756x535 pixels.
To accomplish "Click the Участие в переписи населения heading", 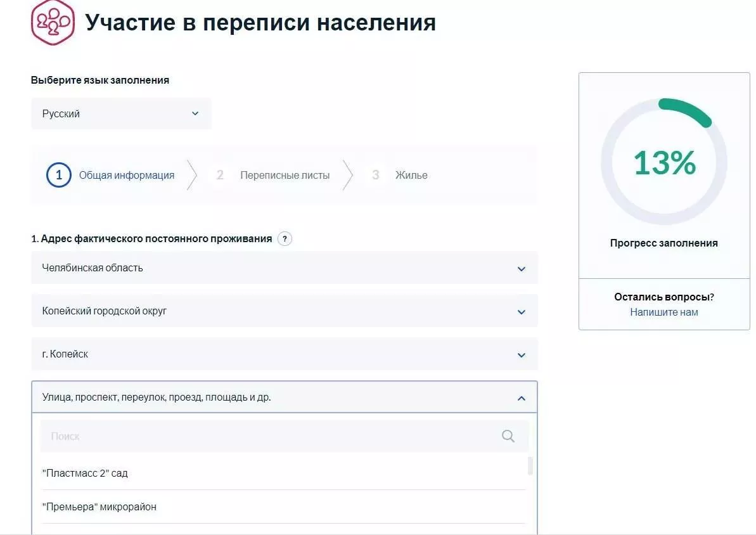I will coord(260,23).
